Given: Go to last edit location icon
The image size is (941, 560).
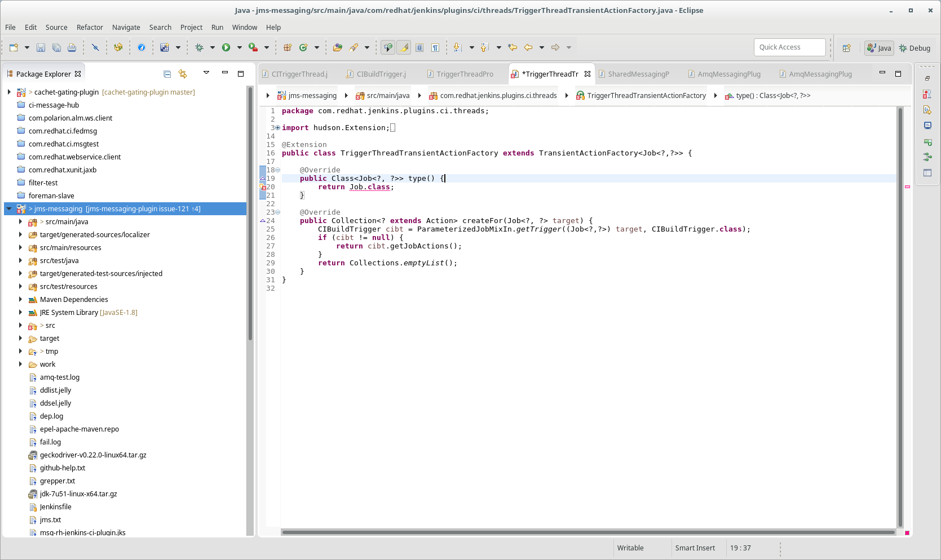Looking at the screenshot, I should click(x=513, y=48).
